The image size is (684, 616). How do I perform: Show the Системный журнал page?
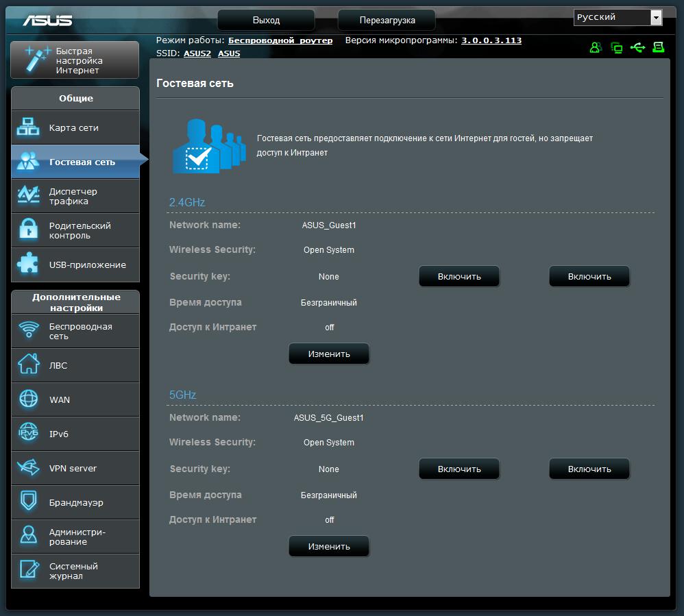coord(75,571)
